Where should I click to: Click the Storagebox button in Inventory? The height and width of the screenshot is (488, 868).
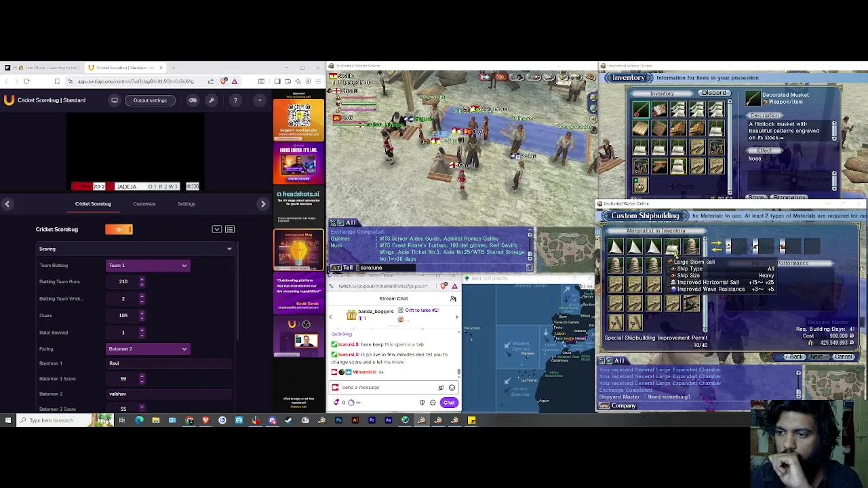(790, 198)
